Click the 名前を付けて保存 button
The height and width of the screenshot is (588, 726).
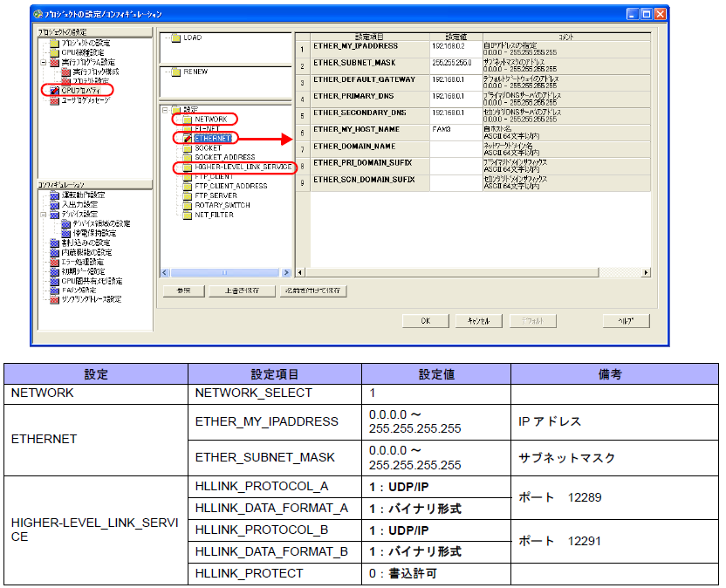(313, 290)
